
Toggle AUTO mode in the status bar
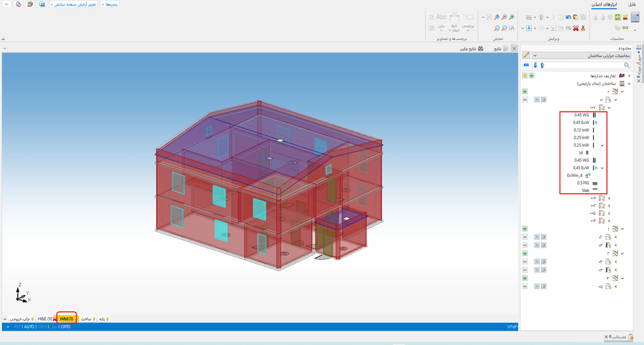tap(29, 326)
